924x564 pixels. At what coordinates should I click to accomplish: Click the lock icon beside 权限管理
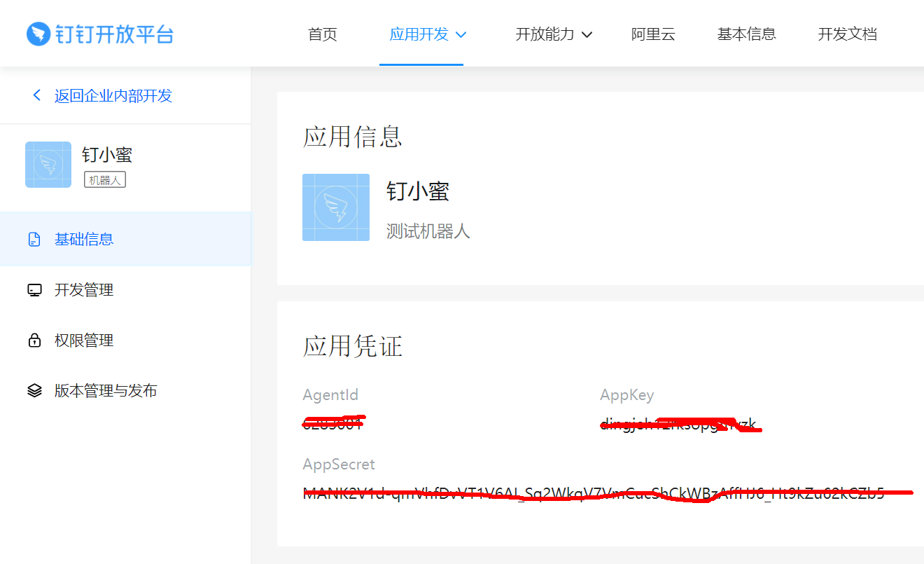[34, 341]
